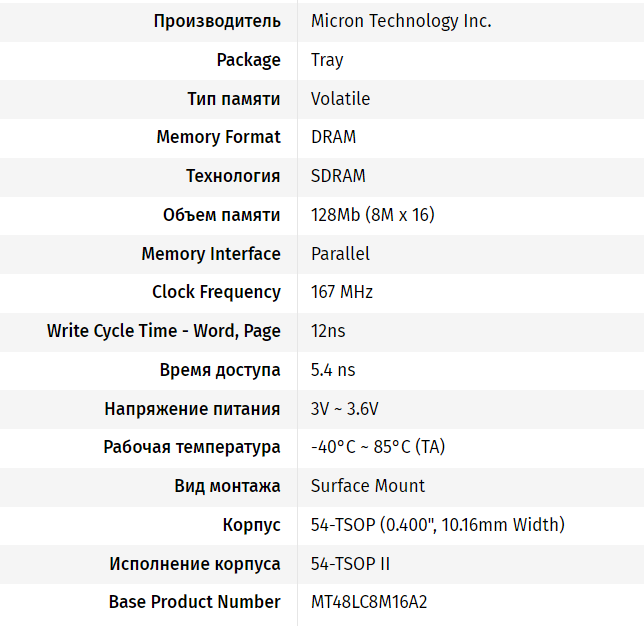
Task: Click the Surface Mount value
Action: click(x=368, y=486)
